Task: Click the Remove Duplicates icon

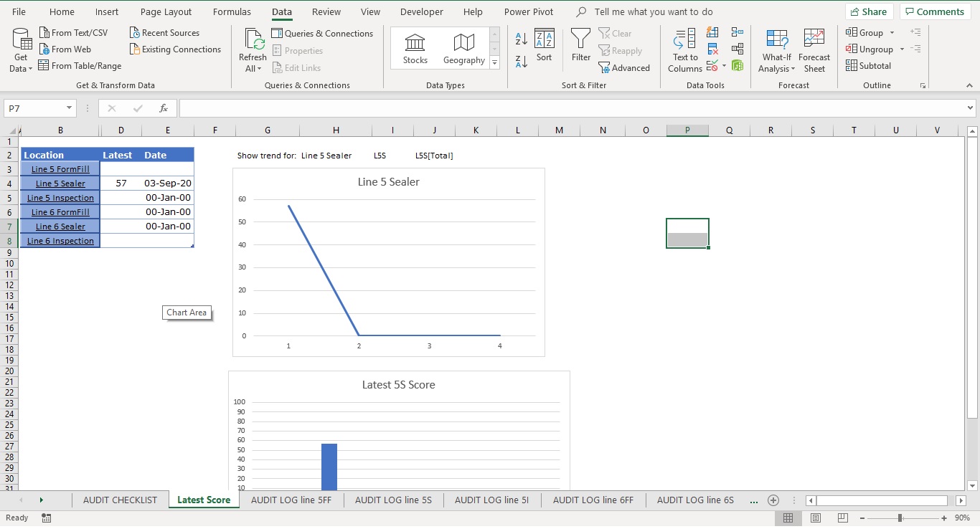Action: click(712, 47)
